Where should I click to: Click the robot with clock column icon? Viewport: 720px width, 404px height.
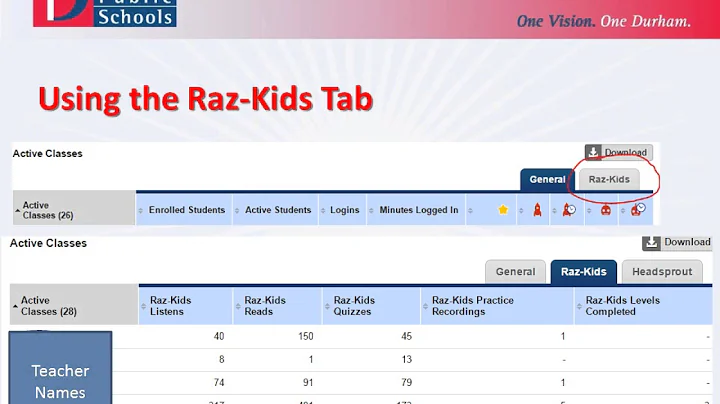[638, 210]
